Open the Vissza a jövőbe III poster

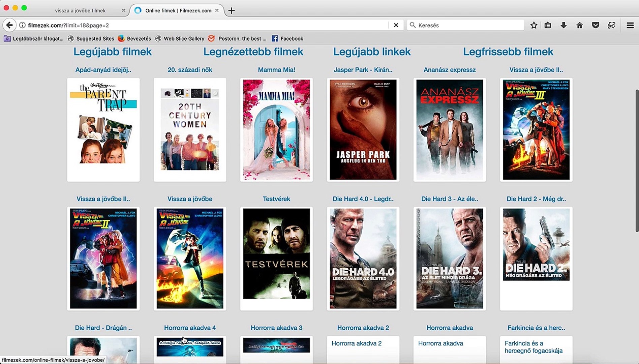coord(536,130)
